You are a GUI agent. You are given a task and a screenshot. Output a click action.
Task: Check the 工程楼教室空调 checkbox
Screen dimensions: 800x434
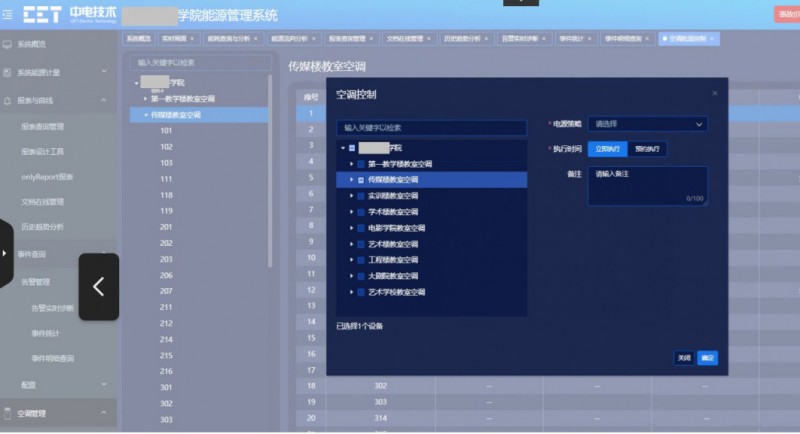(x=361, y=260)
